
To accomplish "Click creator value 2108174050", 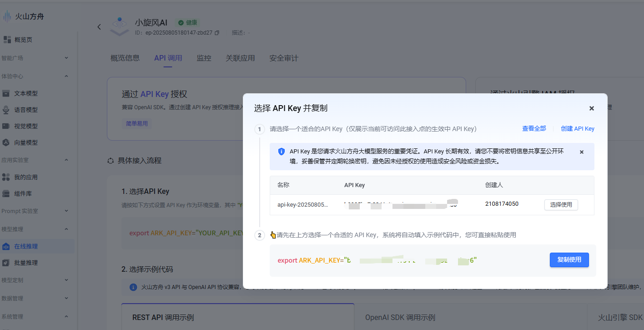I will pos(502,204).
